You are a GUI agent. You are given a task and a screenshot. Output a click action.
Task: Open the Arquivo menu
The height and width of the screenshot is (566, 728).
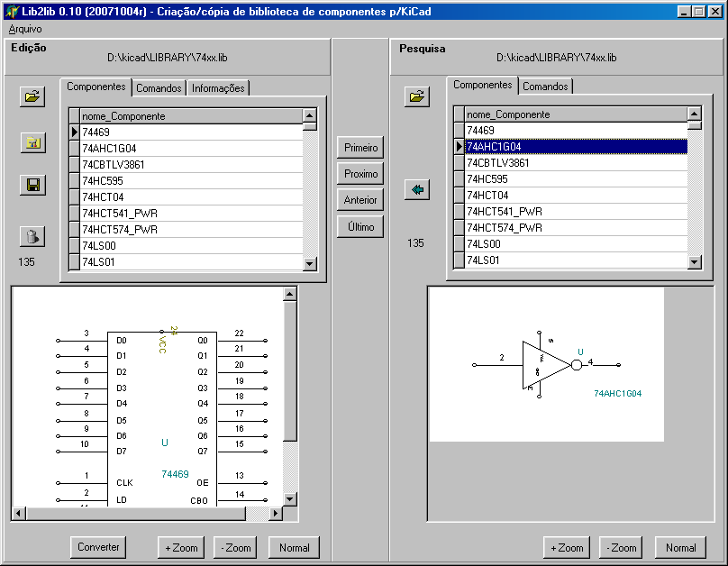pos(25,29)
